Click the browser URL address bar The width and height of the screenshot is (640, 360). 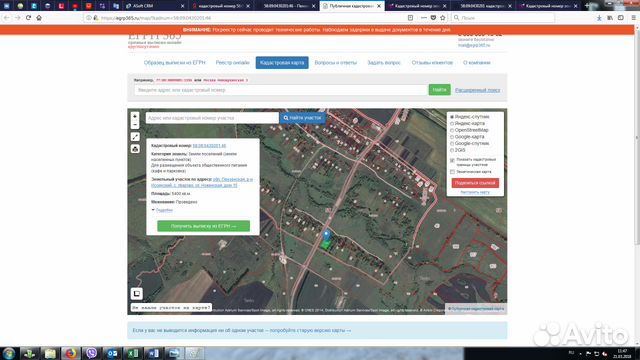(245, 18)
